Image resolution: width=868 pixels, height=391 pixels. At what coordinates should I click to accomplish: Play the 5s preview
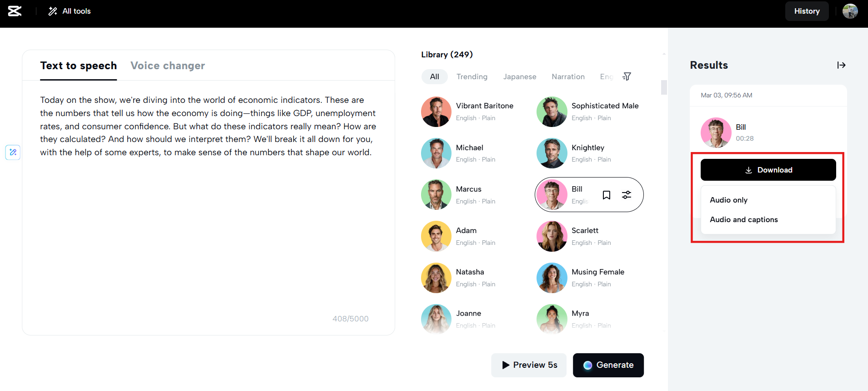click(529, 365)
